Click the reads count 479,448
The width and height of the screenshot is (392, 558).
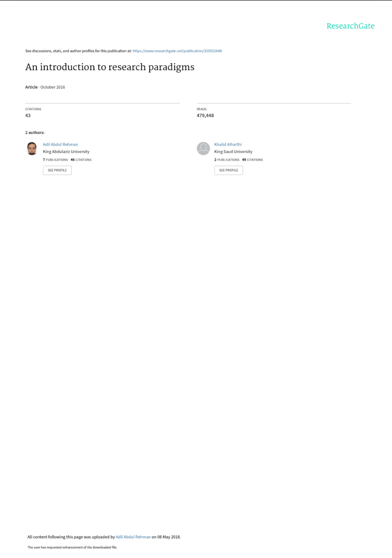tap(205, 116)
